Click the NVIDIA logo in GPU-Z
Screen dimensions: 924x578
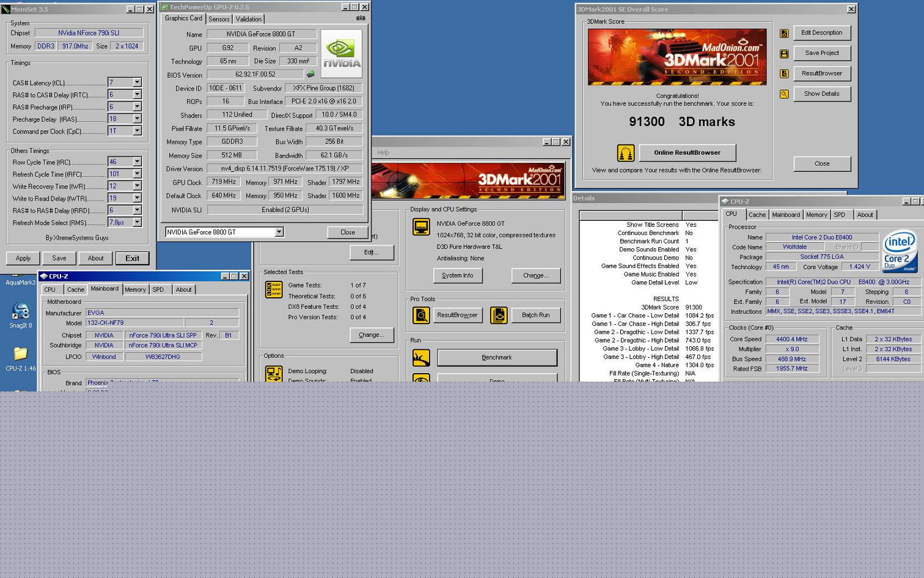[341, 53]
